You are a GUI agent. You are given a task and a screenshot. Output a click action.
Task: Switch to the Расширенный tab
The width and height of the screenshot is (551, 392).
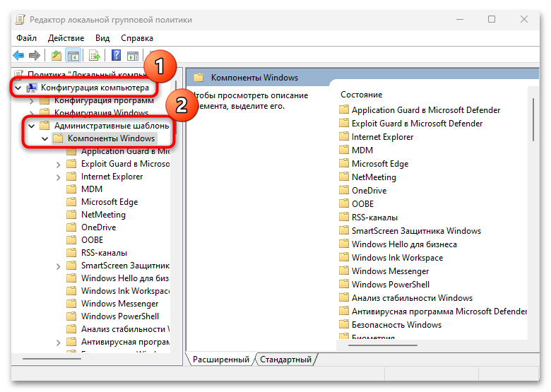click(220, 360)
